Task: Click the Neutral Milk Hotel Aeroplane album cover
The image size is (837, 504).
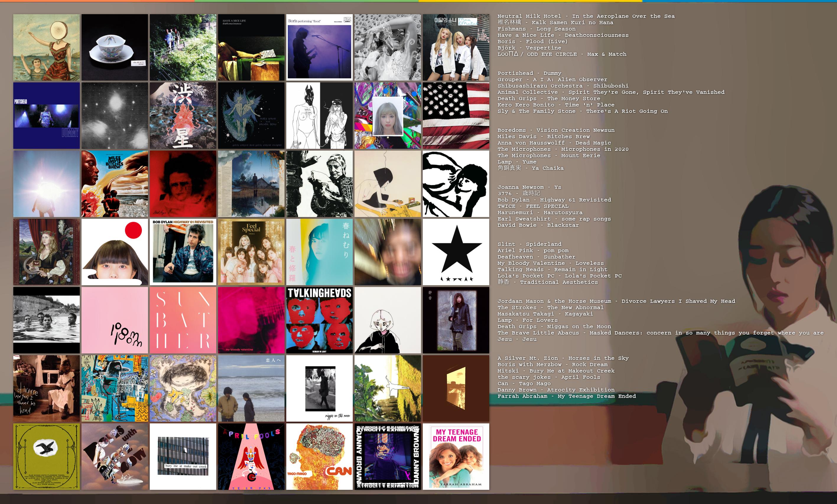Action: point(47,47)
